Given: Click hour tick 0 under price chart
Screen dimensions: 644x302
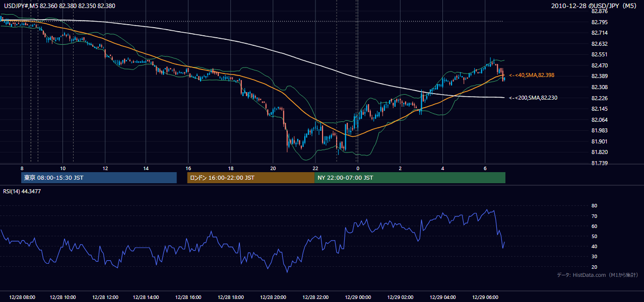Looking at the screenshot, I should tap(358, 168).
